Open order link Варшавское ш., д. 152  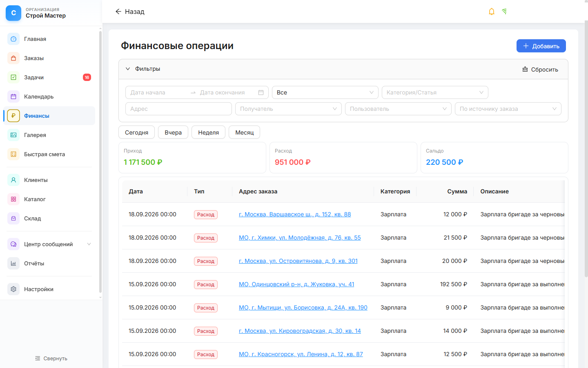coord(295,214)
